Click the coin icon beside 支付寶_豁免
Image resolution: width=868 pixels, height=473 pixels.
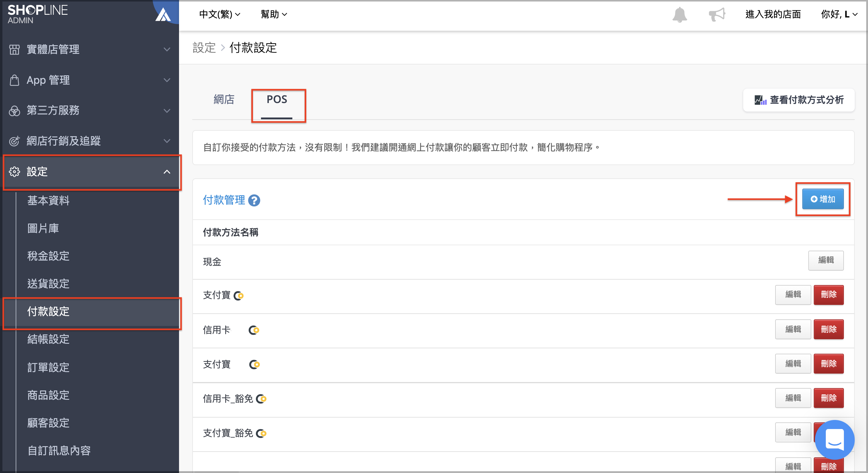click(x=261, y=433)
